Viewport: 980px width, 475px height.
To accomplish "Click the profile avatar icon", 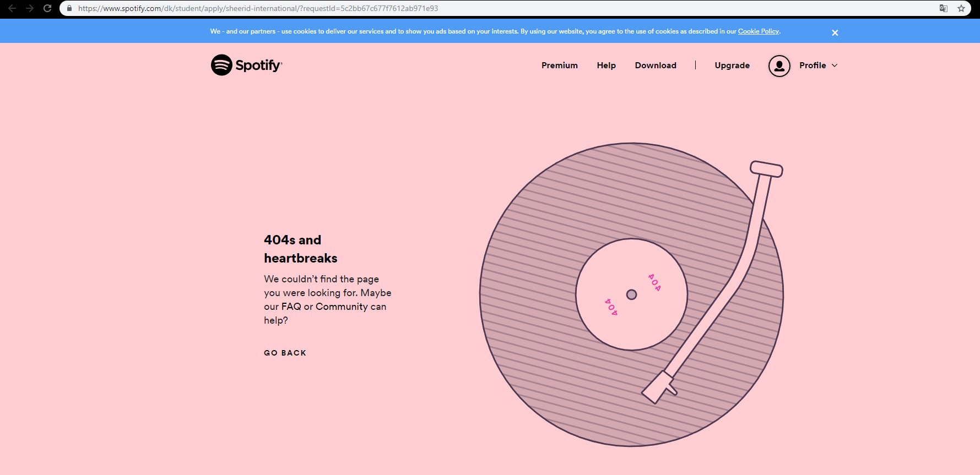I will click(779, 66).
